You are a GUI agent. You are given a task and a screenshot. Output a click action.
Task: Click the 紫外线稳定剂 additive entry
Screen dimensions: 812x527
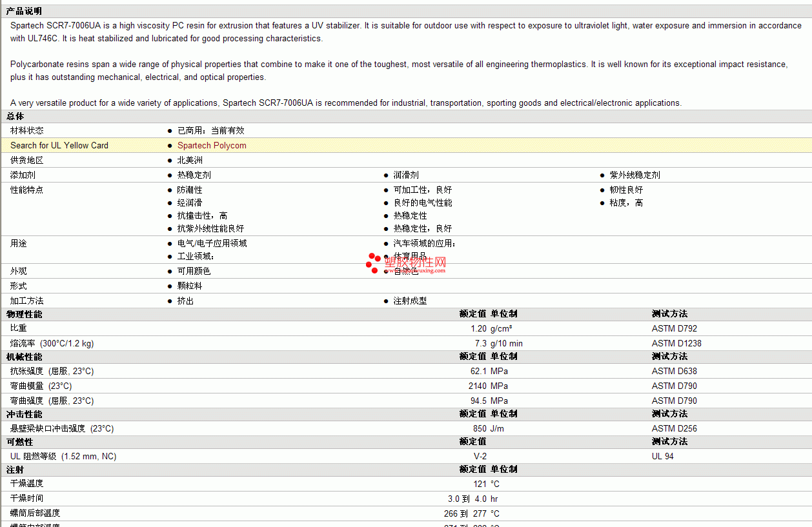(635, 175)
